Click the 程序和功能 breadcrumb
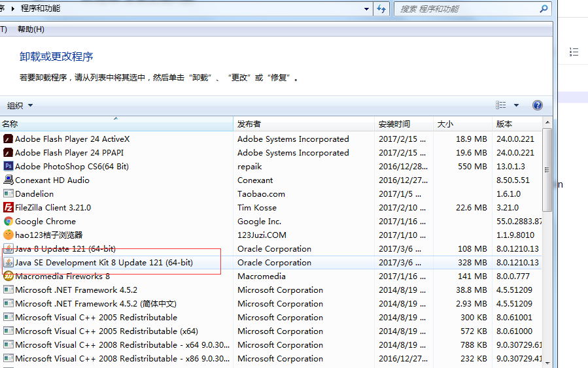 click(41, 8)
